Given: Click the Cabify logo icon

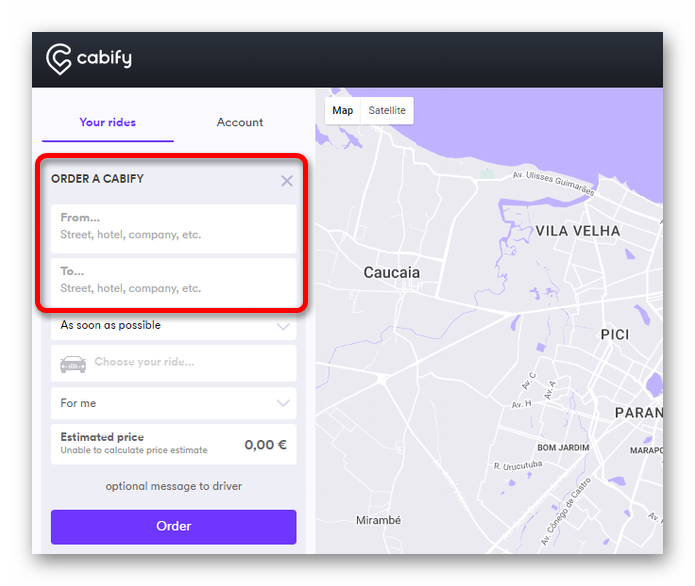Looking at the screenshot, I should (59, 58).
